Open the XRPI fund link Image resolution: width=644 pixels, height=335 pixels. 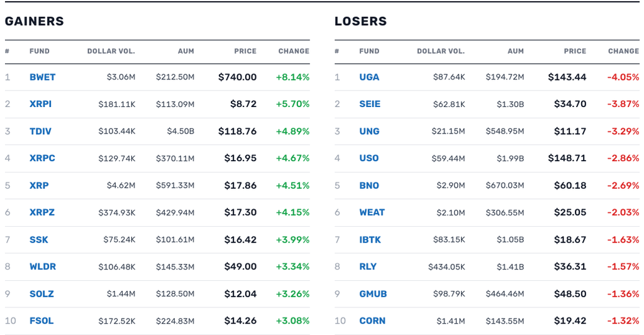click(x=41, y=104)
